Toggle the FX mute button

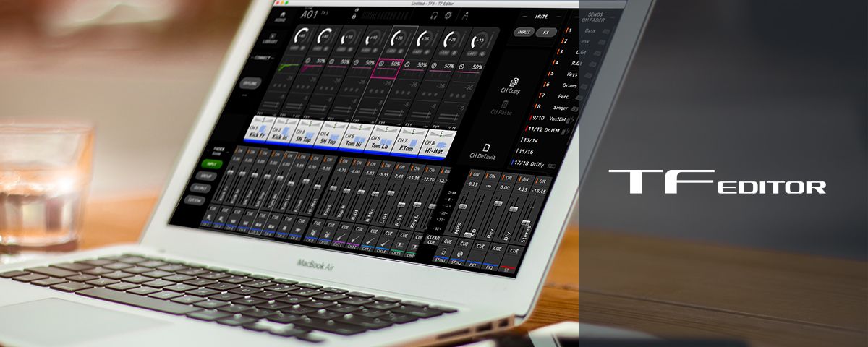(x=545, y=33)
